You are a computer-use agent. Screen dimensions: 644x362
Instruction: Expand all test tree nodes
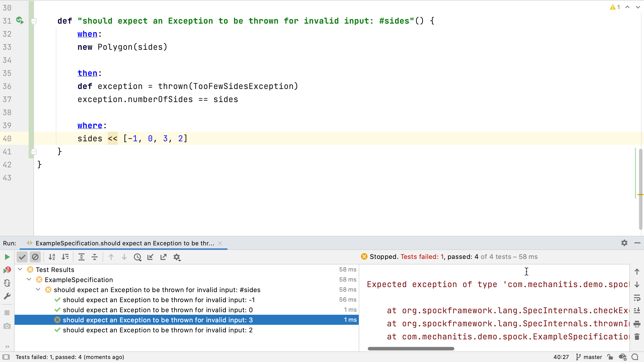[82, 257]
